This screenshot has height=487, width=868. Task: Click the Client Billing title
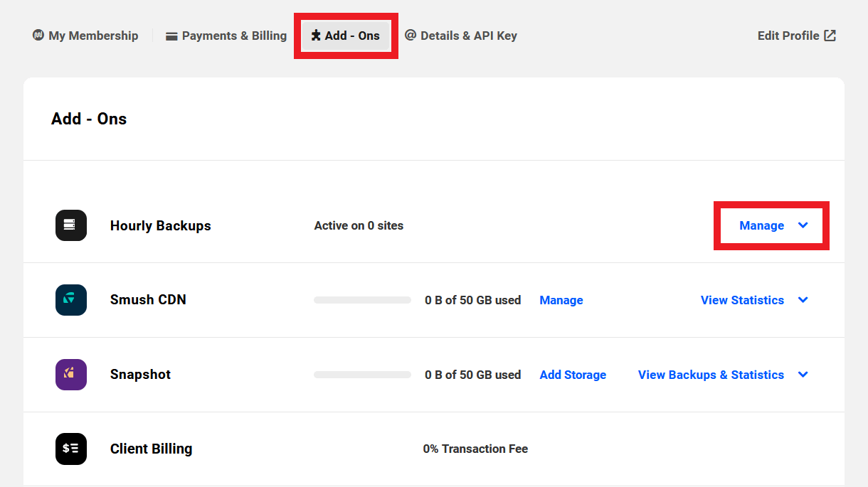pyautogui.click(x=151, y=449)
